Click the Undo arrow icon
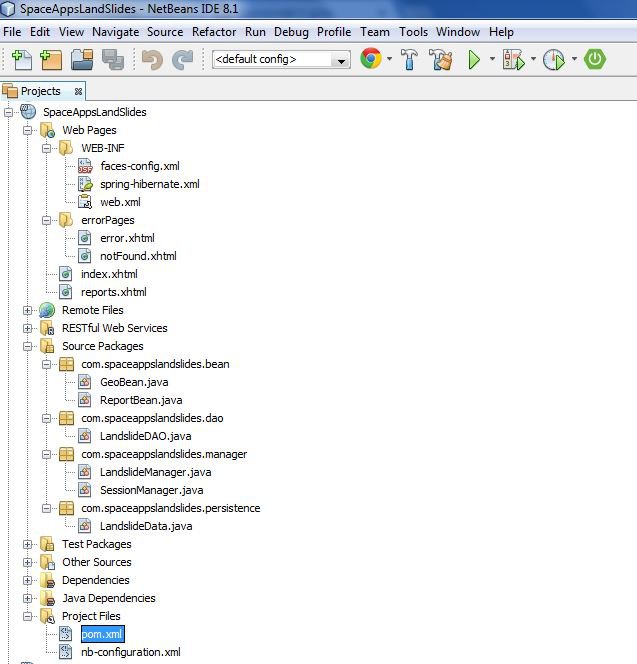 (x=152, y=60)
